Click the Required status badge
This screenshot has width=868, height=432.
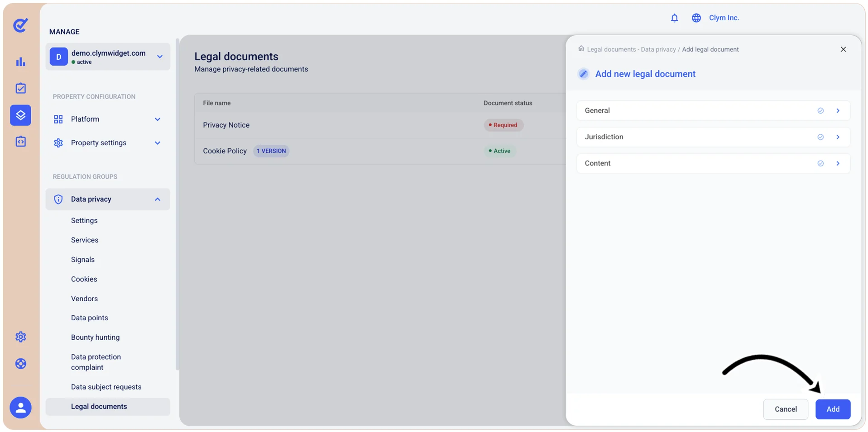tap(504, 125)
